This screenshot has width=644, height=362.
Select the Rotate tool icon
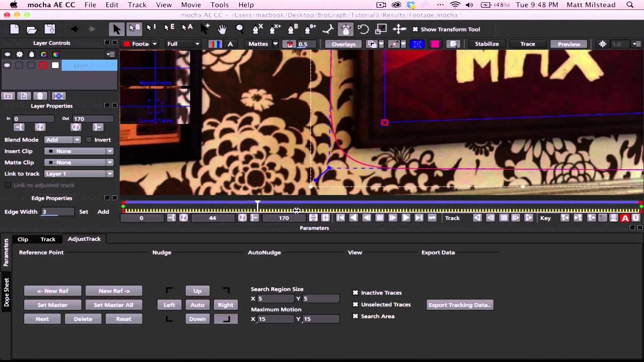coord(363,29)
